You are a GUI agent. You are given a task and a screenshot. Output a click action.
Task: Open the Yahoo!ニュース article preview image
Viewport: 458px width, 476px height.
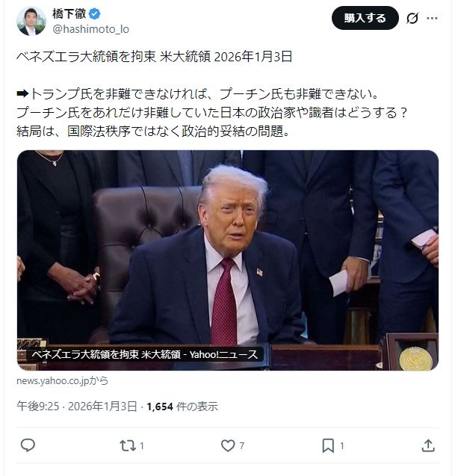228,260
